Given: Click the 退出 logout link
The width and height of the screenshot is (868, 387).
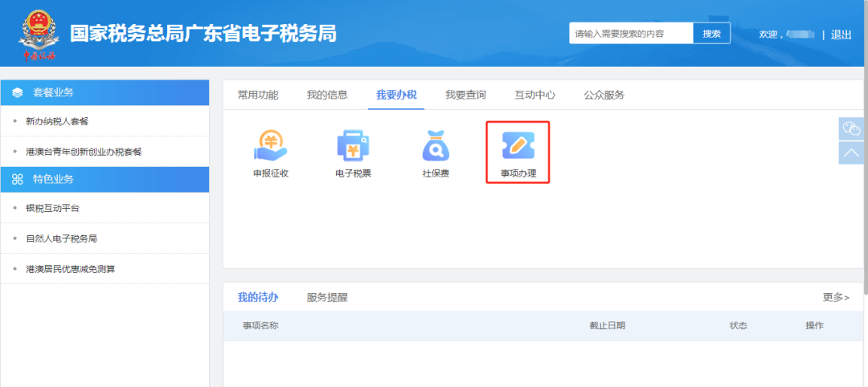Looking at the screenshot, I should point(841,35).
